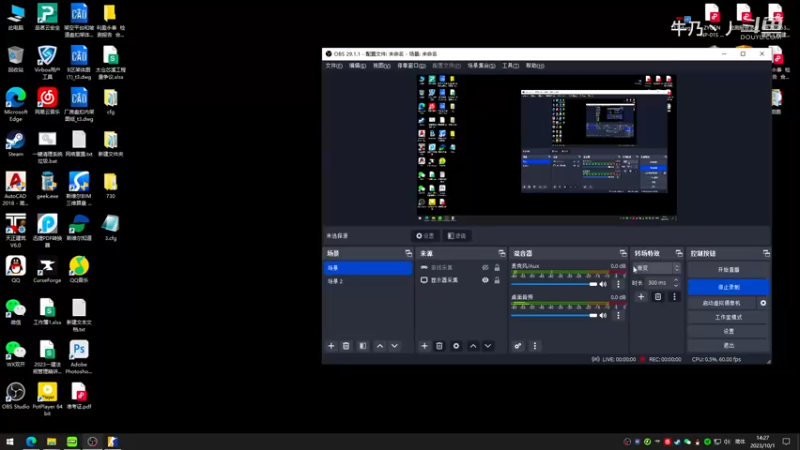The width and height of the screenshot is (800, 450).
Task: Open Mic/Aux channel options dots
Action: 618,284
